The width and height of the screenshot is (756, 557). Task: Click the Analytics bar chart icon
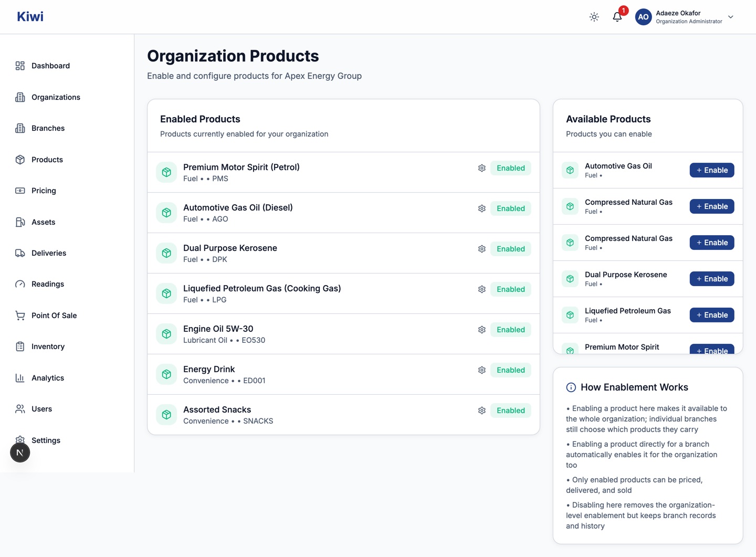click(x=20, y=378)
